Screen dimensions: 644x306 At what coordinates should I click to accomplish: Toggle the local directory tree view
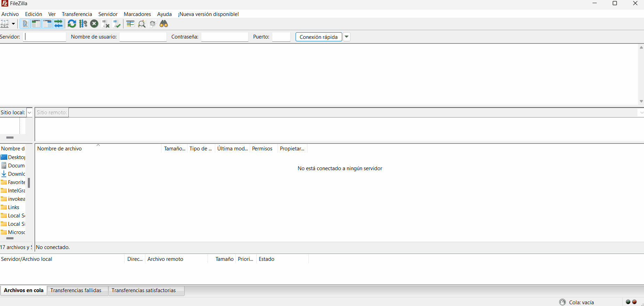pos(36,24)
